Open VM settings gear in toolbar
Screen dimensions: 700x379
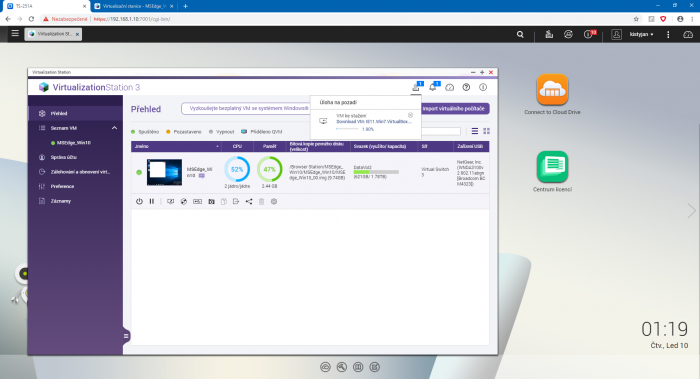tap(274, 201)
